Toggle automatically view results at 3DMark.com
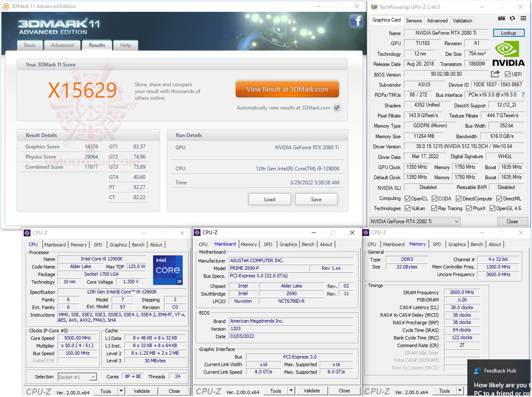This screenshot has height=397, width=532. 337,108
